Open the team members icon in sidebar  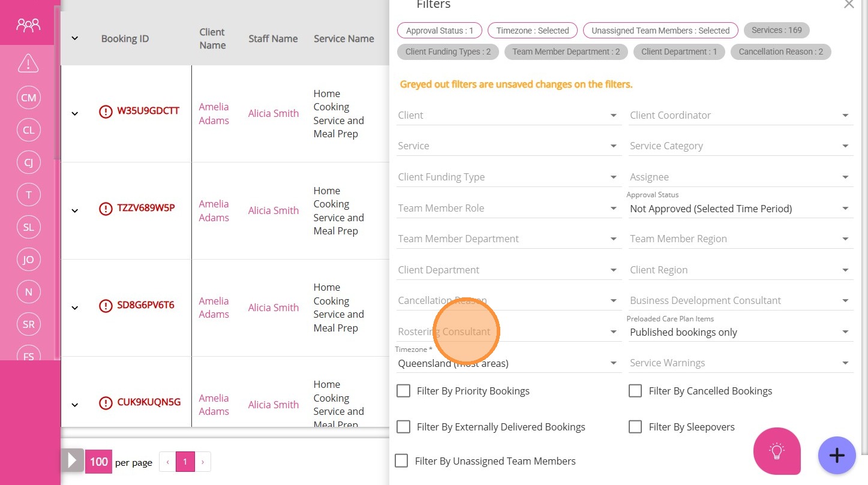28,25
